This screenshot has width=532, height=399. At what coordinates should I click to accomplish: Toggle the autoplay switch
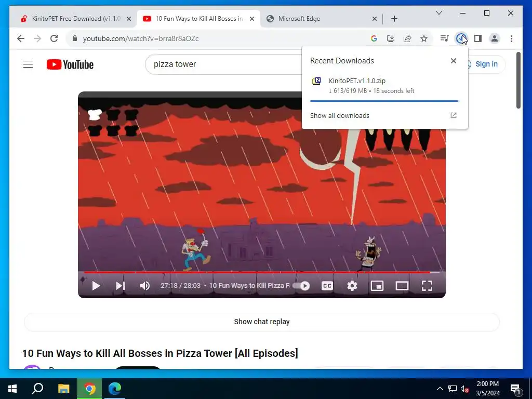coord(301,286)
